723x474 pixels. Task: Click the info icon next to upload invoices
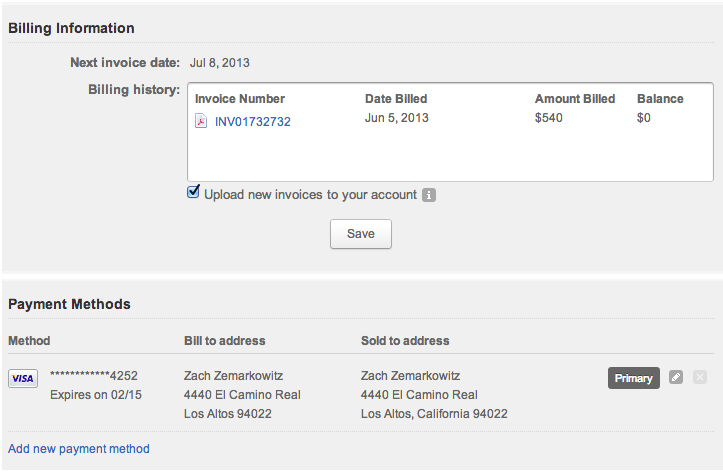[x=429, y=195]
